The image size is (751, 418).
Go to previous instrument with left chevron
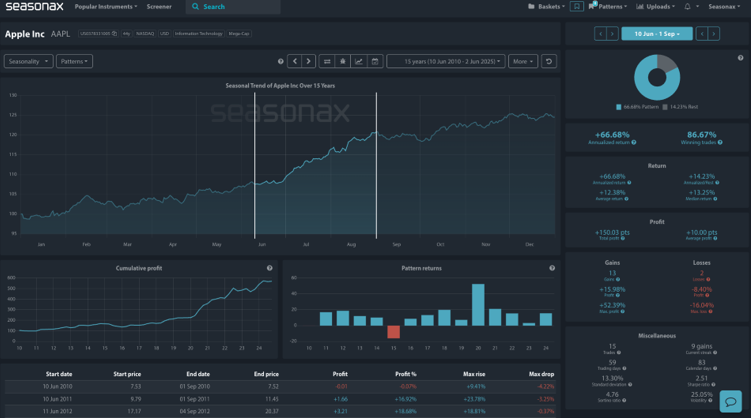(295, 61)
